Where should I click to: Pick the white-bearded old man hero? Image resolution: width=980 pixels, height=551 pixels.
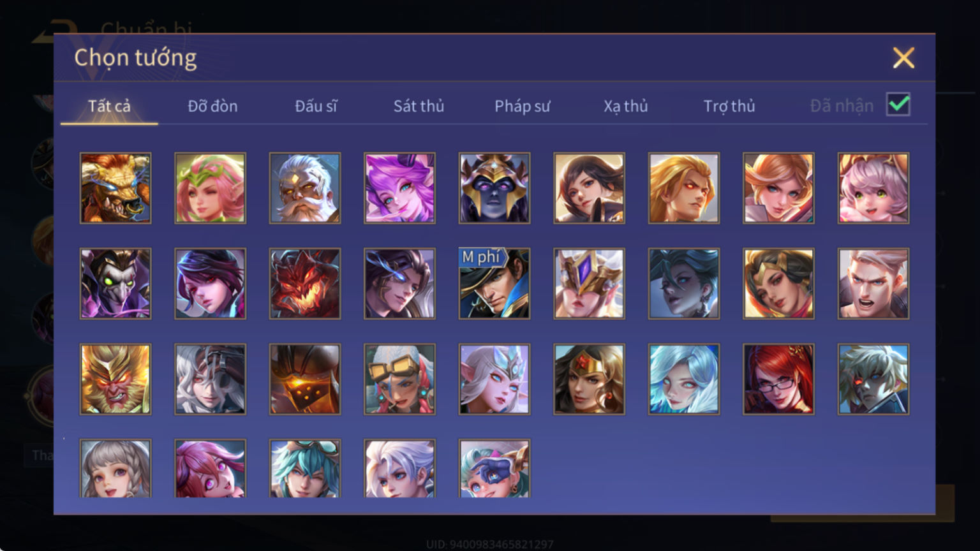(305, 188)
